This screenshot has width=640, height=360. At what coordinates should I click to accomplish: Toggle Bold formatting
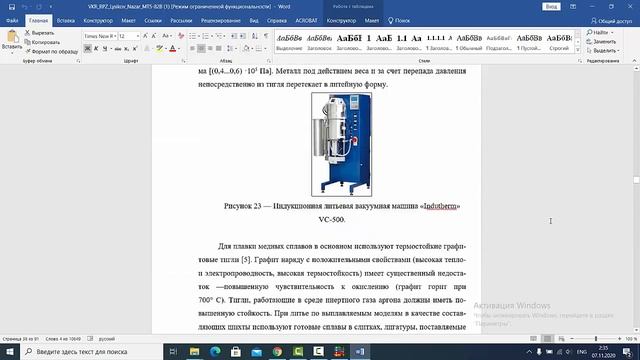(x=87, y=49)
